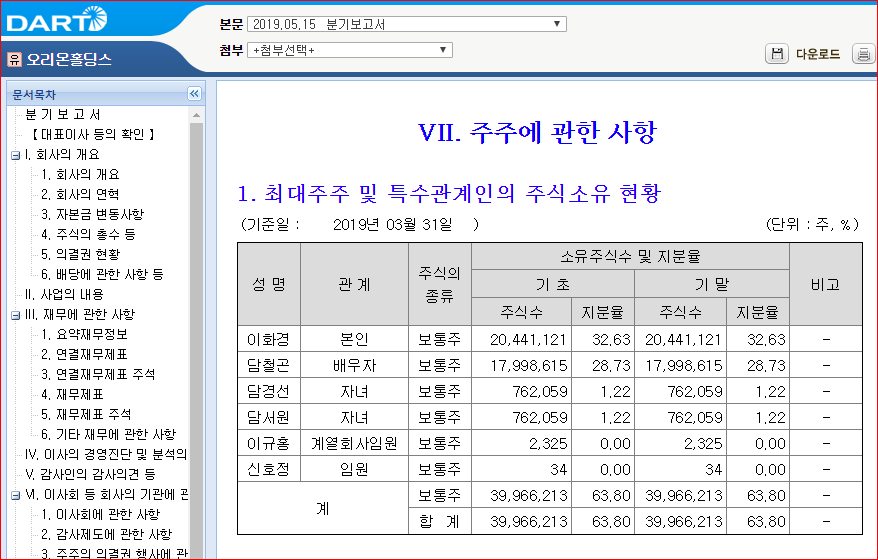
Task: Click the 담경선 name cell
Action: [x=269, y=391]
